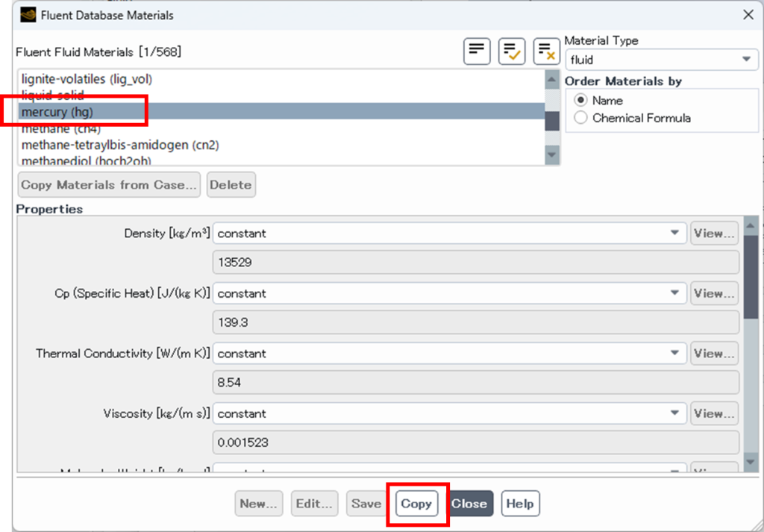
Task: Open the Density method dropdown
Action: [450, 234]
